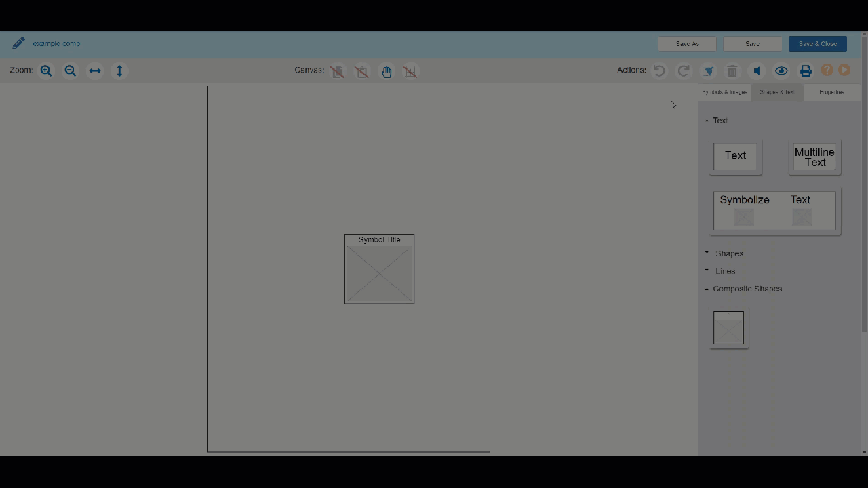Select the hand pan tool

(x=387, y=71)
